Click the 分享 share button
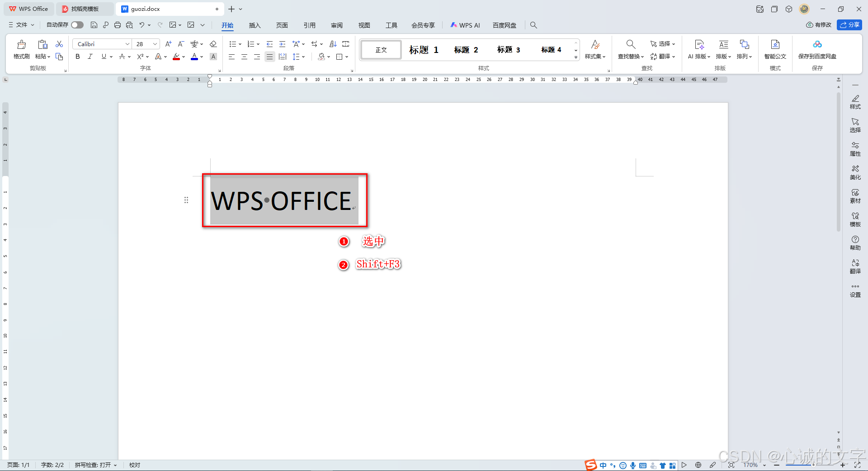Image resolution: width=868 pixels, height=471 pixels. [x=850, y=25]
